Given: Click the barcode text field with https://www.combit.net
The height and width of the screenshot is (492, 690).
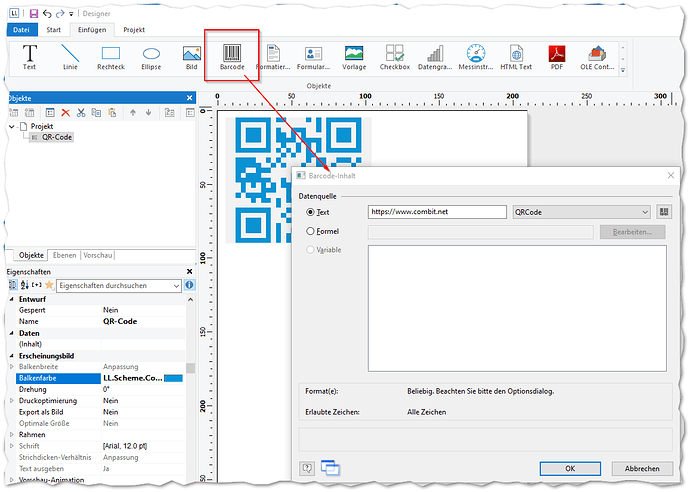Looking at the screenshot, I should 437,212.
